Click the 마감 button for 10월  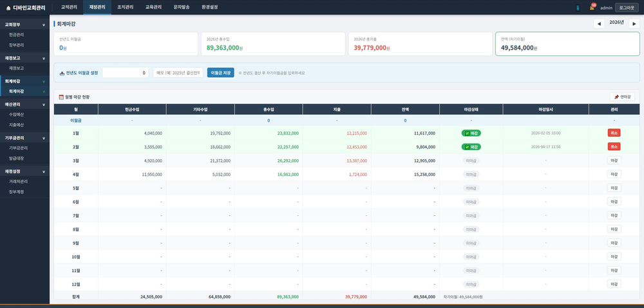(614, 256)
